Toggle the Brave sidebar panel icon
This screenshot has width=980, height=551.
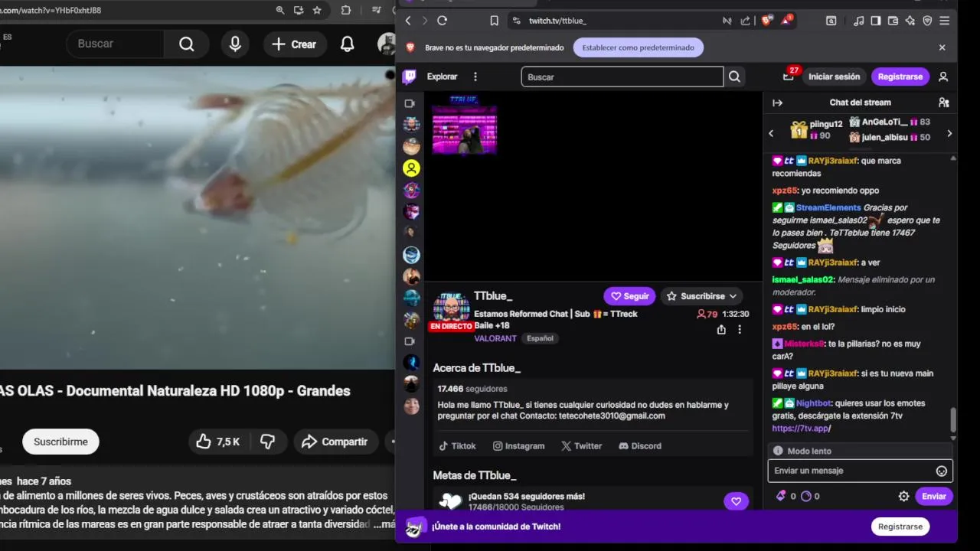(876, 21)
